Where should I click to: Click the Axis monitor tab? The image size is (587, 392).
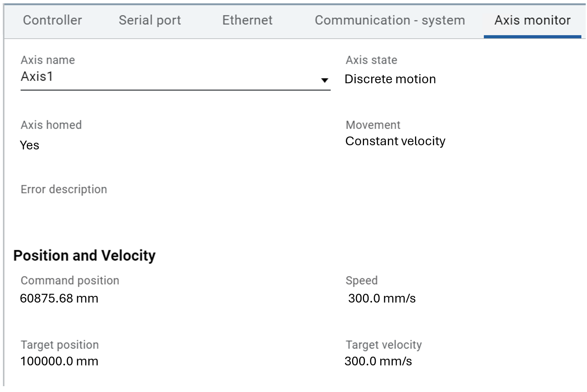pos(532,20)
